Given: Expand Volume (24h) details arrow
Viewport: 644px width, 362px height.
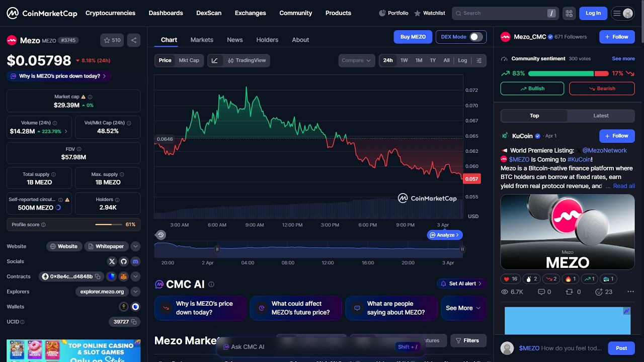Looking at the screenshot, I should pos(66,132).
